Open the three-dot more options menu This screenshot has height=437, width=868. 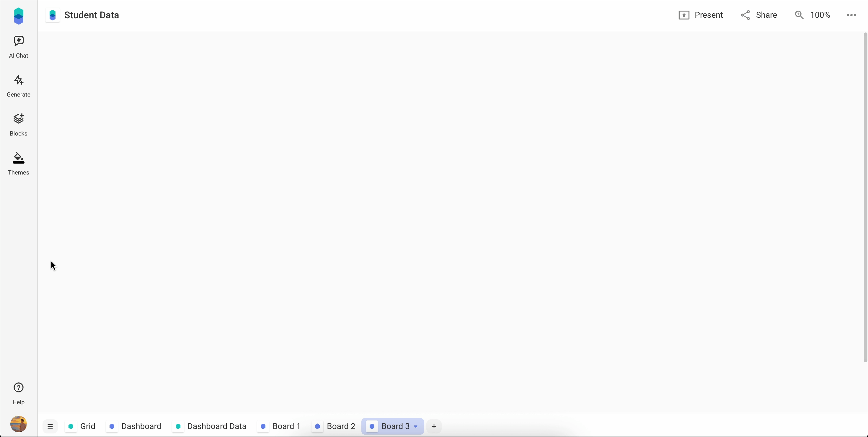(x=851, y=15)
